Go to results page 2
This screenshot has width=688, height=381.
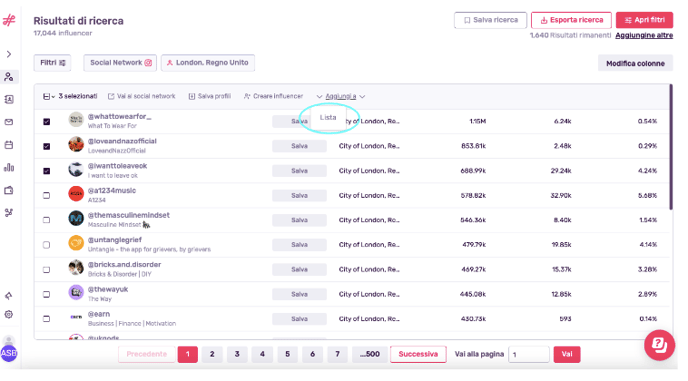212,354
